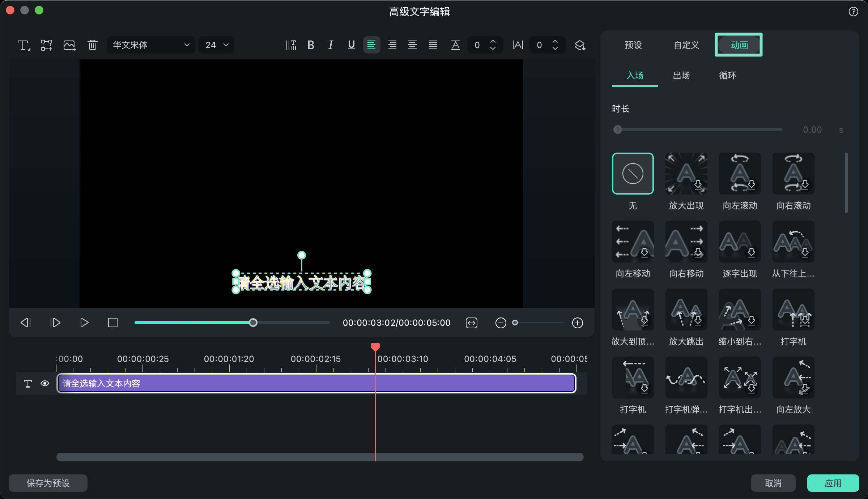This screenshot has height=499, width=868.
Task: Select the 放大出现 animation thumbnail
Action: click(x=686, y=174)
